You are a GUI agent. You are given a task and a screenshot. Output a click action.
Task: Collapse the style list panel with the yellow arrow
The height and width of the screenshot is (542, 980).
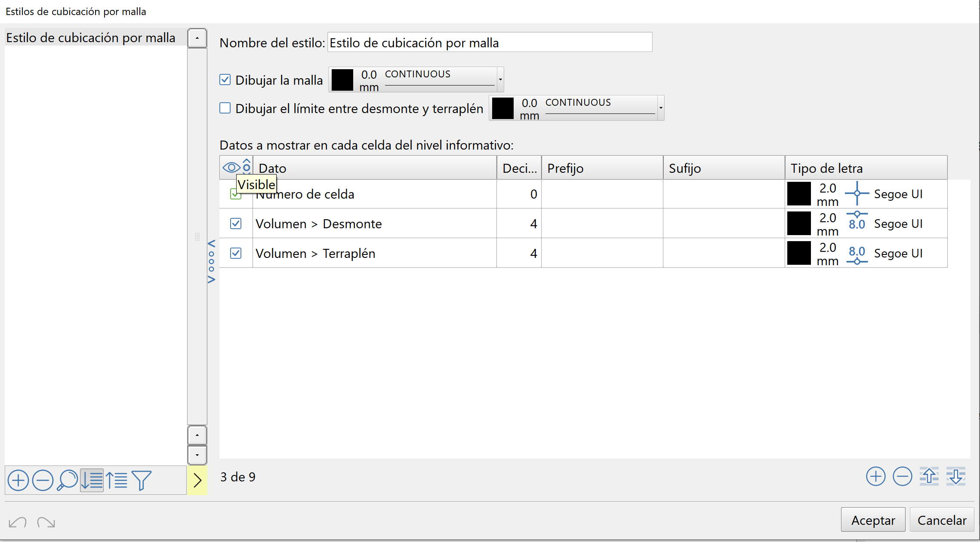(x=197, y=480)
